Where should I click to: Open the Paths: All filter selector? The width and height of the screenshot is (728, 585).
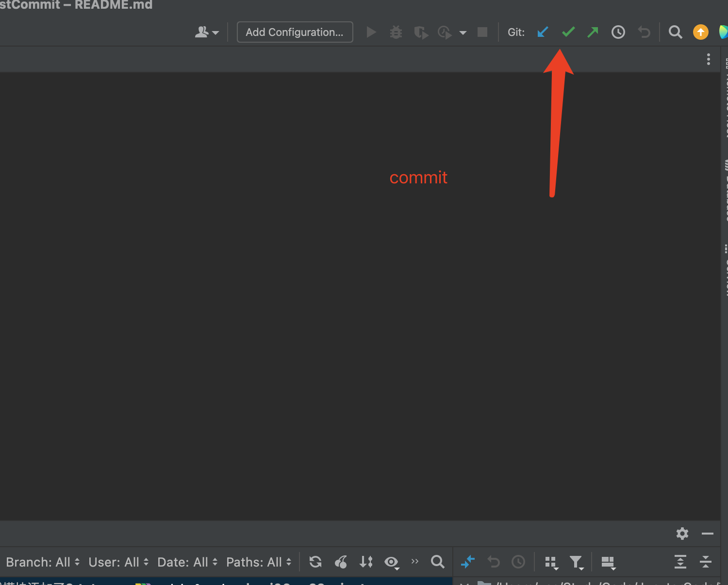coord(258,562)
